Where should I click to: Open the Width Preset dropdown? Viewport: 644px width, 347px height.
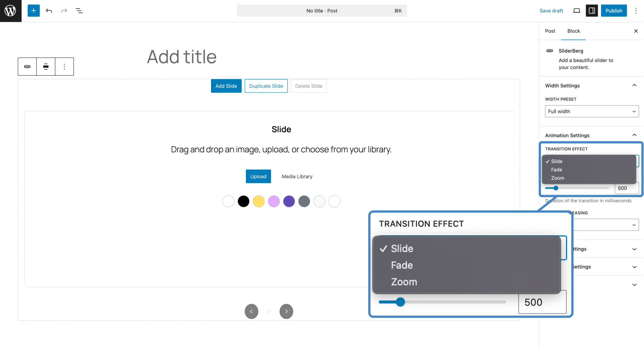pos(591,111)
